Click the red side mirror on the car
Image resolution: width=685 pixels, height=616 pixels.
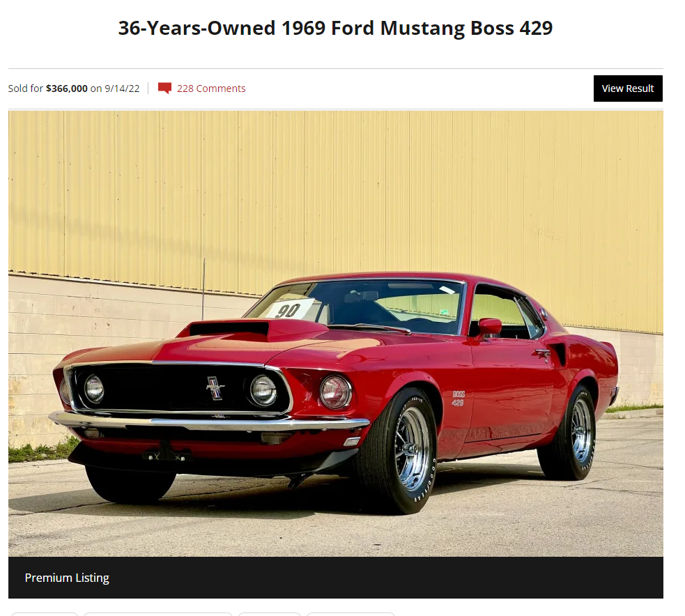[490, 328]
